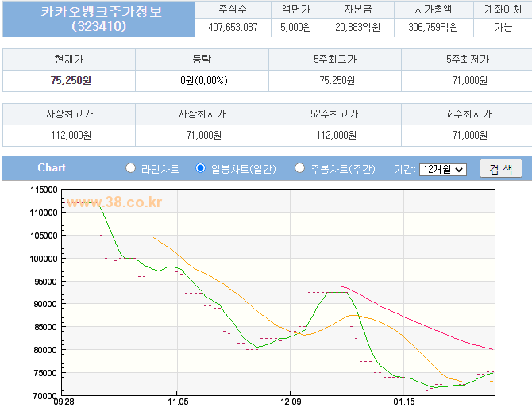Click the 5주최고가 value 75,250원

(337, 80)
